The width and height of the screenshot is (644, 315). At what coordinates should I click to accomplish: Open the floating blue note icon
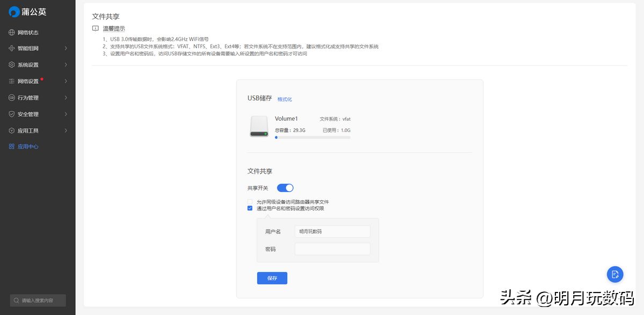point(614,274)
